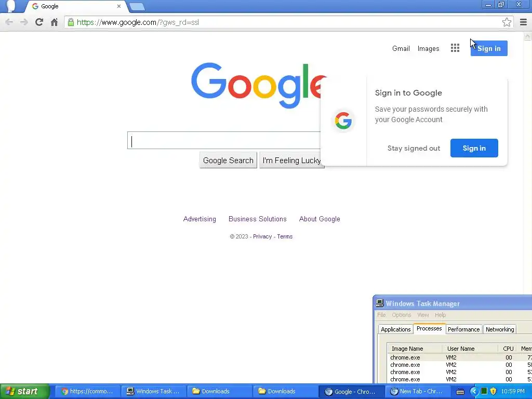The height and width of the screenshot is (399, 532).
Task: Open the Google apps grid
Action: click(455, 48)
